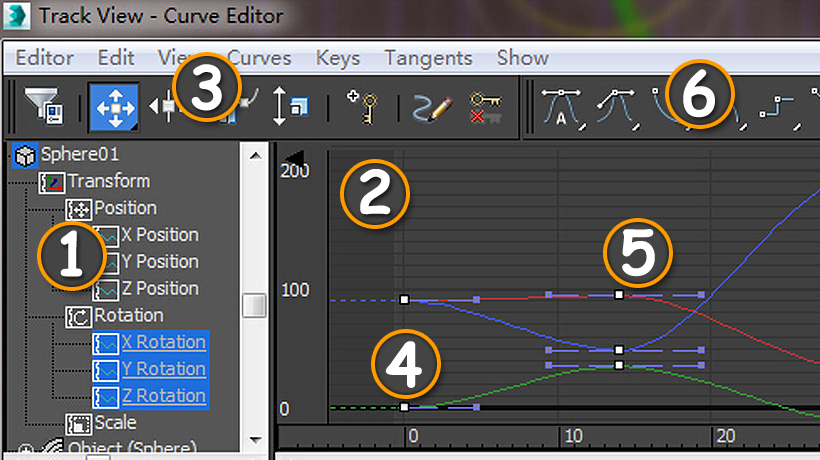
Task: Click frame 10 on the time ruler
Action: tap(574, 436)
